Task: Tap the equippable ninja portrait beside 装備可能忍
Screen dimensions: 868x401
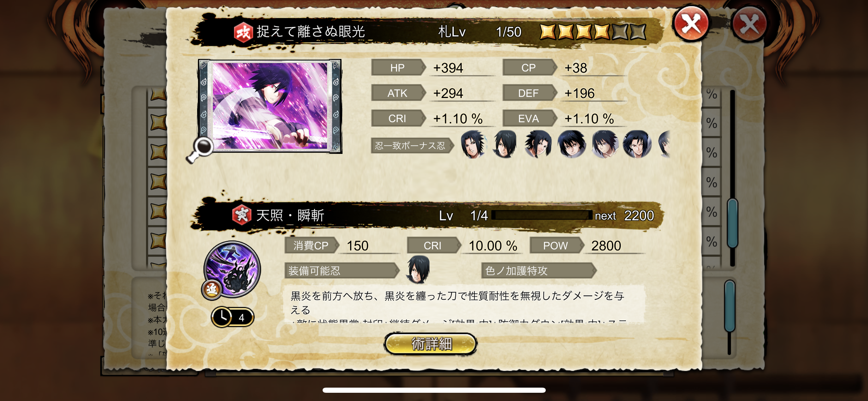Action: click(418, 270)
